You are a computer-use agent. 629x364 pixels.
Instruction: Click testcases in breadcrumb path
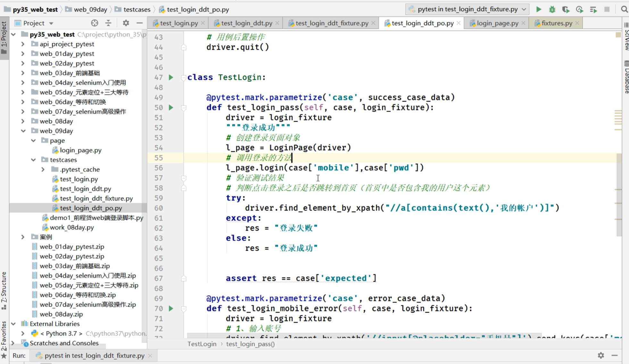click(x=137, y=9)
